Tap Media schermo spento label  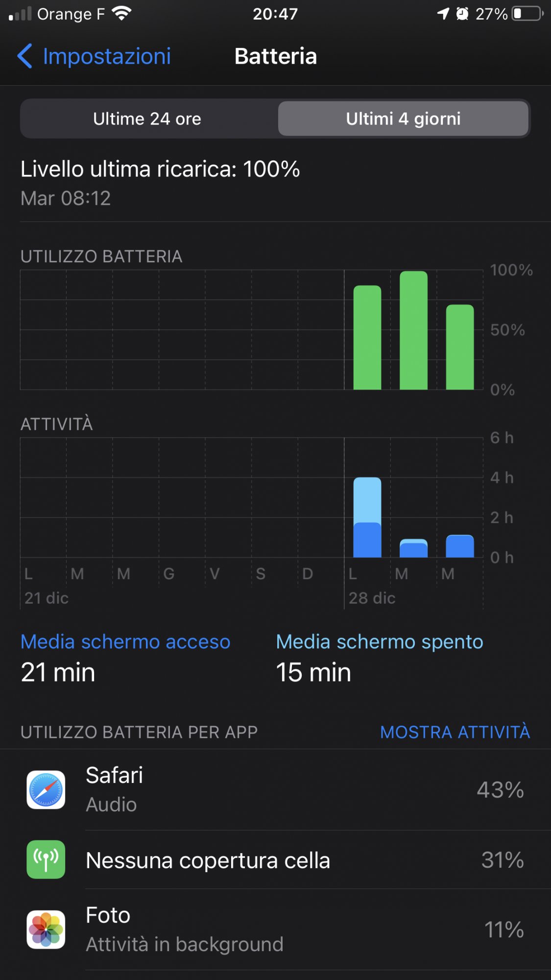(380, 642)
